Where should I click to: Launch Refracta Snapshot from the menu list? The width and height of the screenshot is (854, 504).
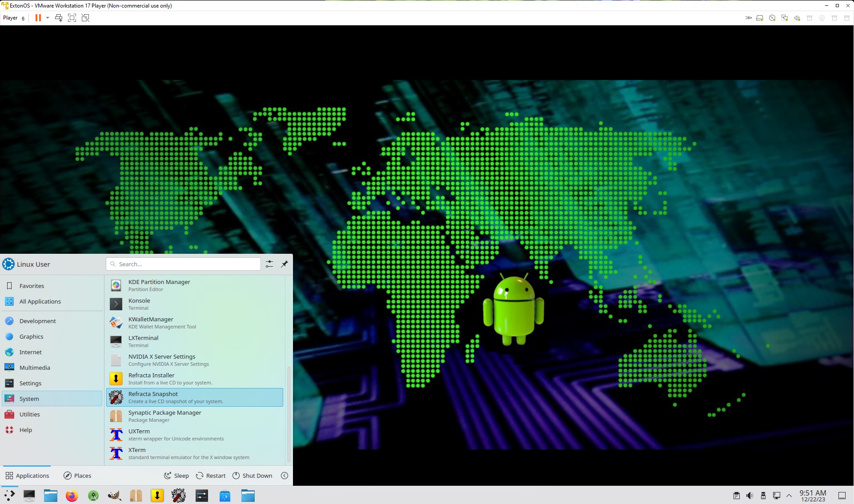tap(195, 397)
